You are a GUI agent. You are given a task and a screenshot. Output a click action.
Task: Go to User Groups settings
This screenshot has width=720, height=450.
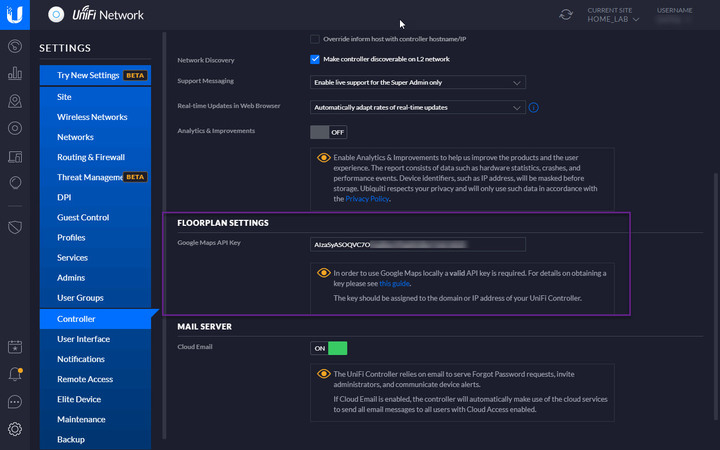(96, 298)
